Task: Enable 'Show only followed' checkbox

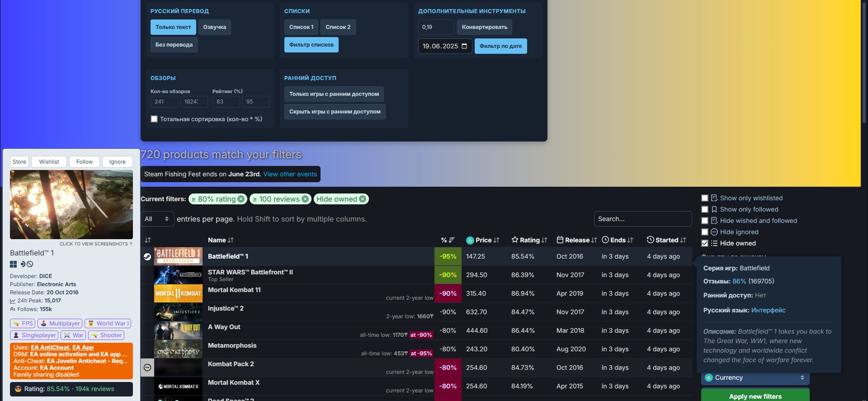Action: pyautogui.click(x=705, y=209)
